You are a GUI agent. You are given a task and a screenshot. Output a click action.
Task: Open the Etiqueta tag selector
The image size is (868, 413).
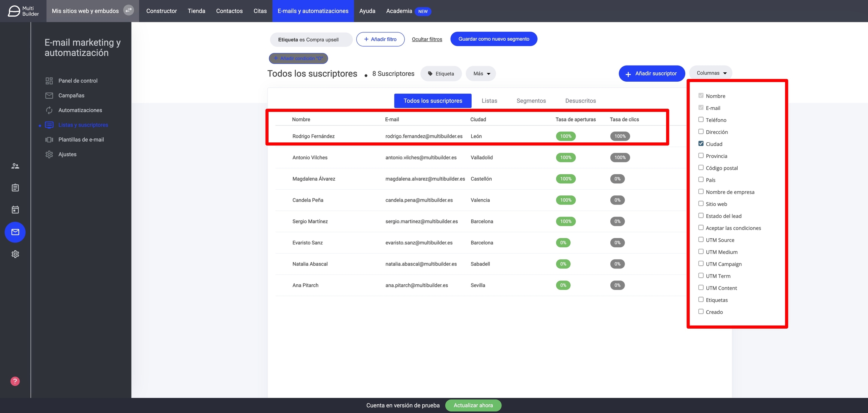pyautogui.click(x=441, y=74)
